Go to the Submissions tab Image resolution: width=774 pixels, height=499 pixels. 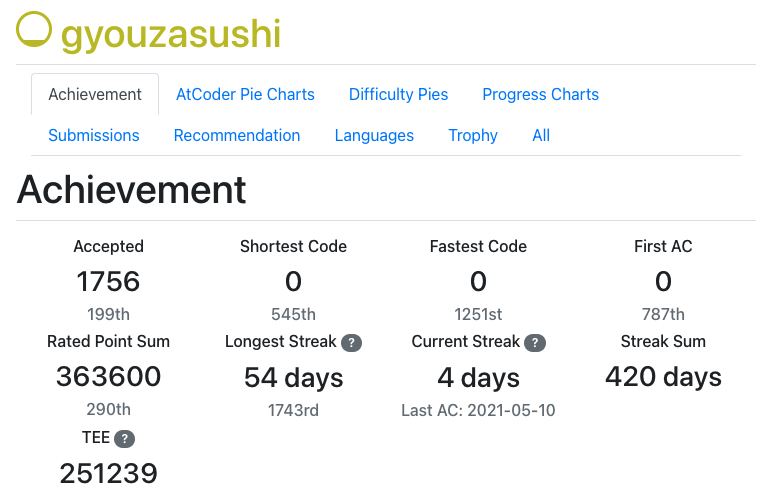click(94, 135)
